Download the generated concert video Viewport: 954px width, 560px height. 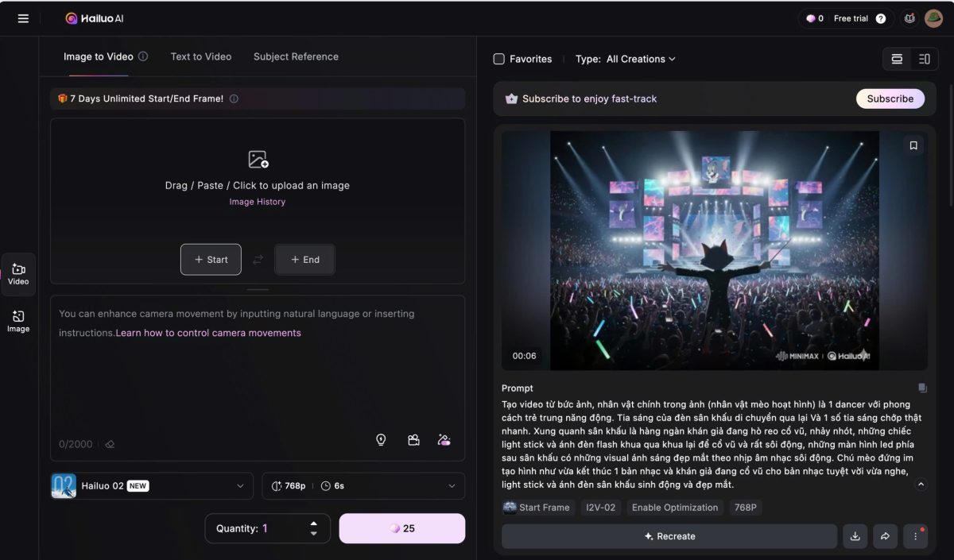click(x=855, y=536)
